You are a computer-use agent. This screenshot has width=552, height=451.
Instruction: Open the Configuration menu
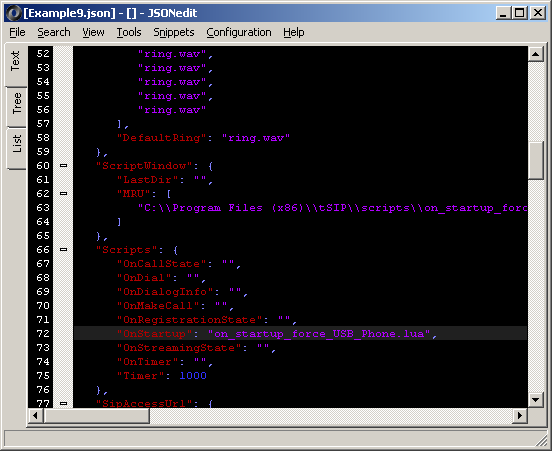click(239, 32)
